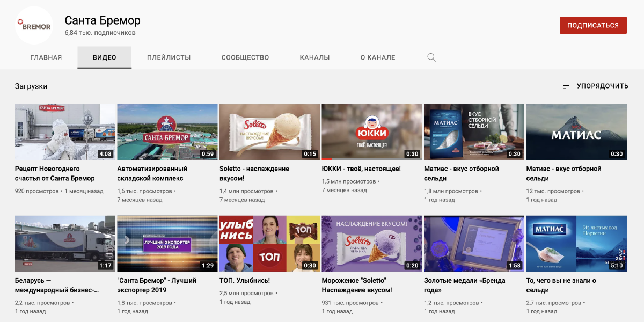Open the ПЛЕЙЛИСТЫ tab
644x322 pixels.
(169, 57)
